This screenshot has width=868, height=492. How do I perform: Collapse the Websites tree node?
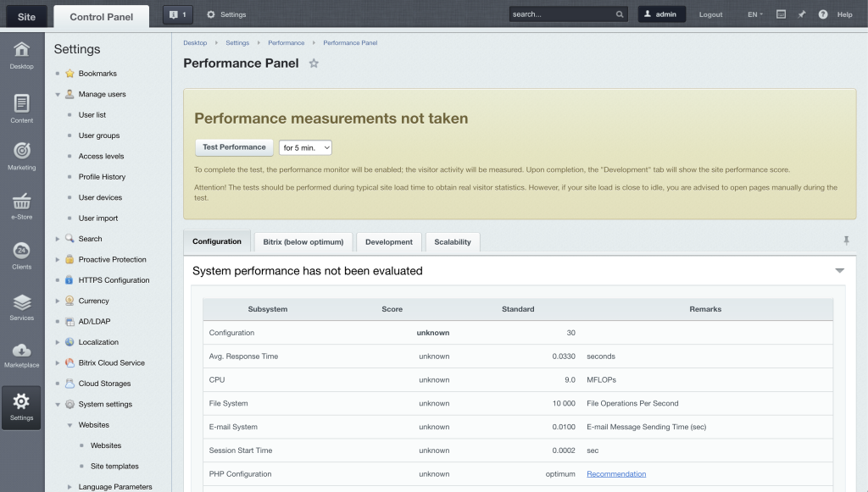click(70, 425)
